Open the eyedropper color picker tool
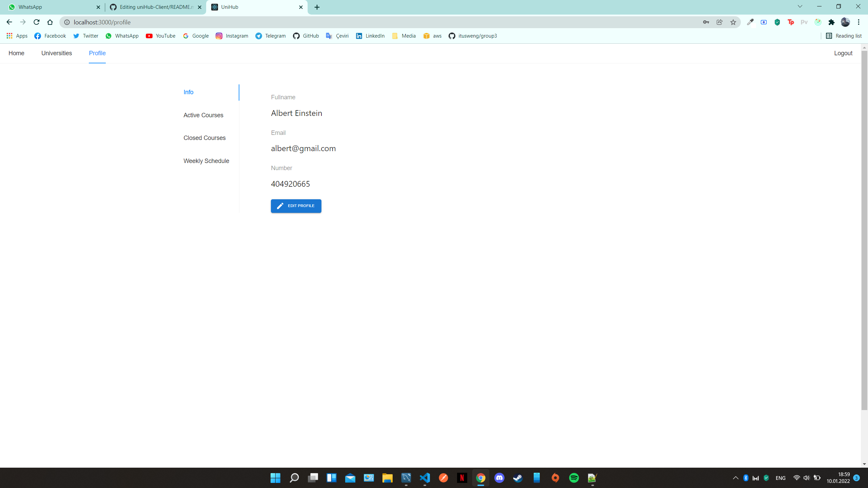Viewport: 868px width, 488px height. point(750,22)
